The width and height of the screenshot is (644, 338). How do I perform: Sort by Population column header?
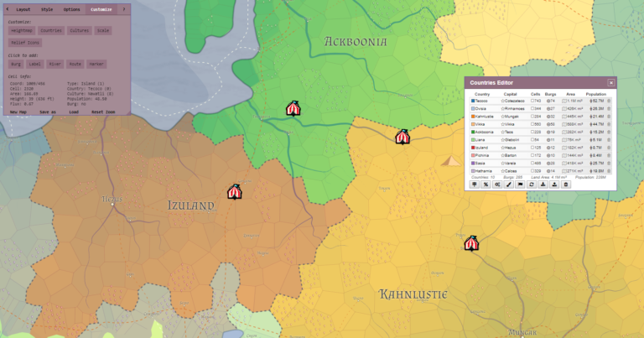595,94
